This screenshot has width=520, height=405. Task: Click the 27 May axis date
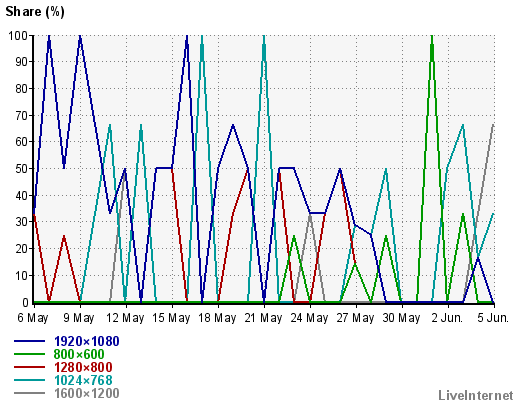click(355, 318)
